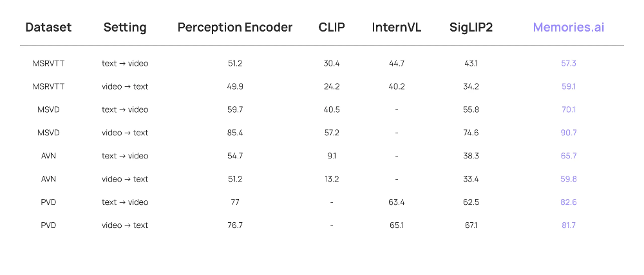Click the 65.1 InternVL value

pyautogui.click(x=397, y=225)
